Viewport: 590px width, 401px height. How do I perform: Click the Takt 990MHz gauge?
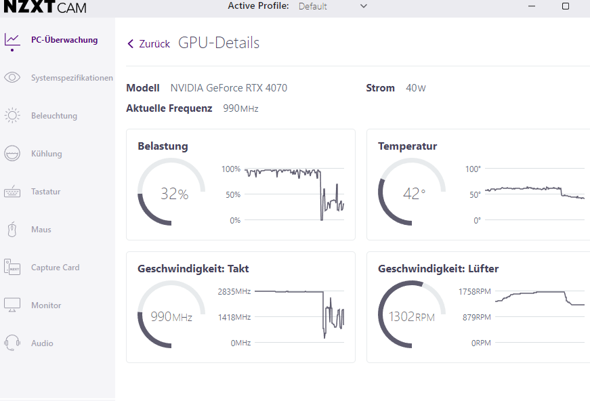(172, 314)
